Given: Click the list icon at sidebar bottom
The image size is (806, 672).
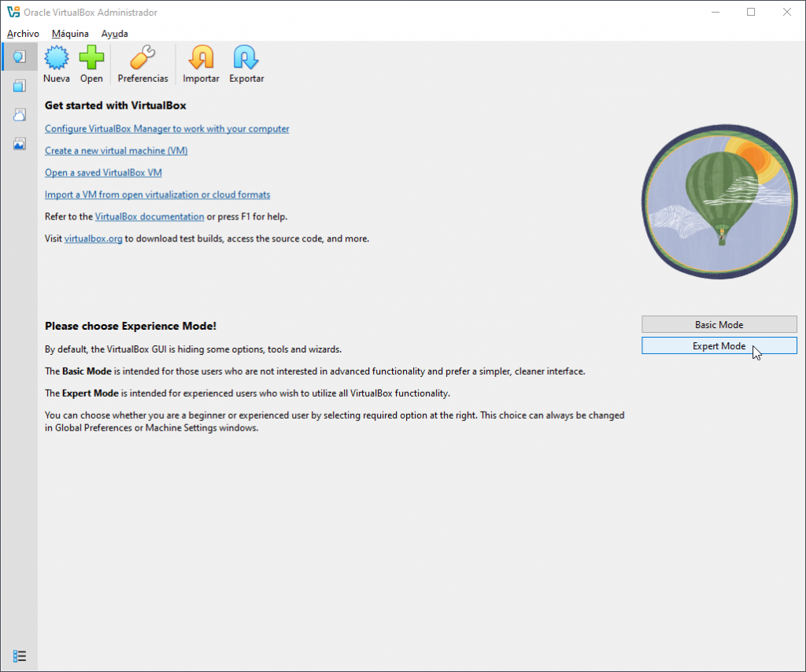Looking at the screenshot, I should click(20, 655).
